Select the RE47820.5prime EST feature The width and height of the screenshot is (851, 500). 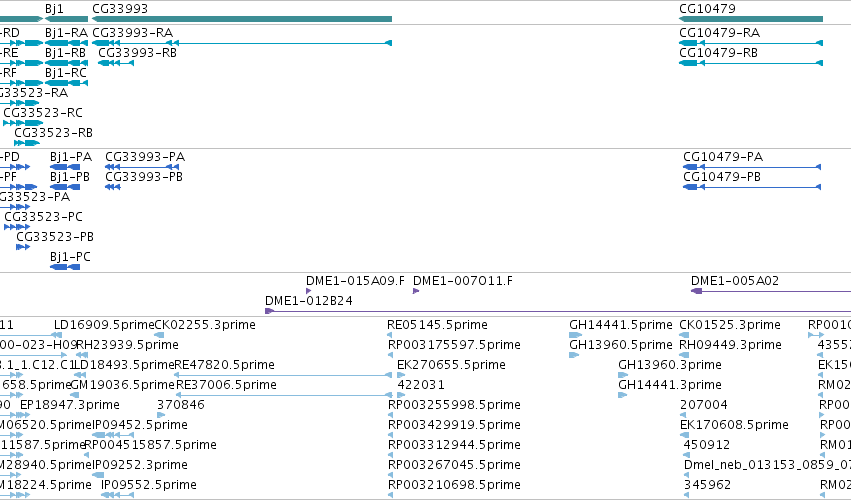point(282,375)
